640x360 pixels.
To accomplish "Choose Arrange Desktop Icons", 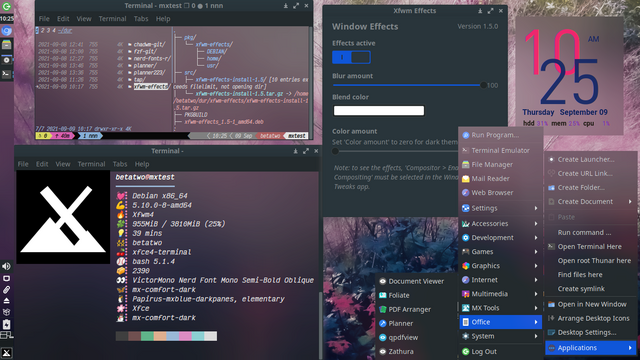I will [x=591, y=318].
